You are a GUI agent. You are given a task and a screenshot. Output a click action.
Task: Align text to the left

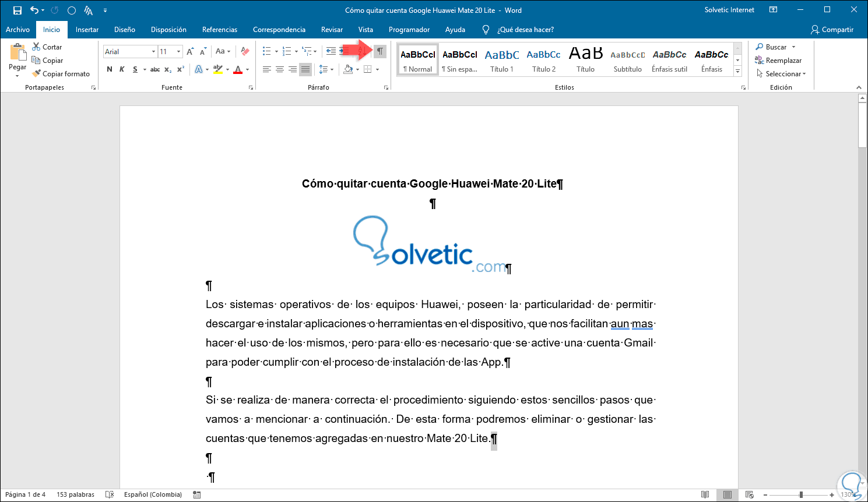pyautogui.click(x=267, y=70)
